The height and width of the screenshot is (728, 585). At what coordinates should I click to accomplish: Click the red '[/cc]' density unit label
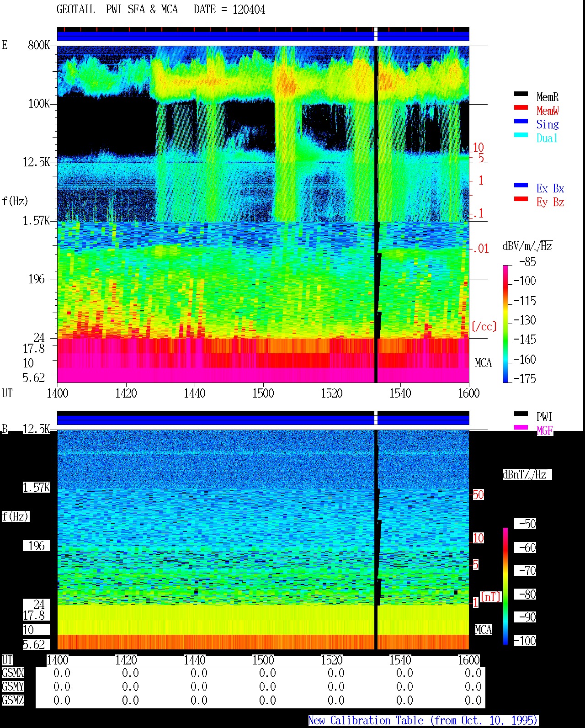pos(484,326)
